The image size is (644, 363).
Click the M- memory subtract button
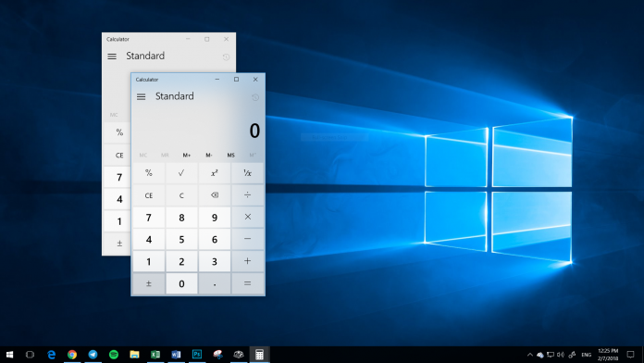[208, 155]
